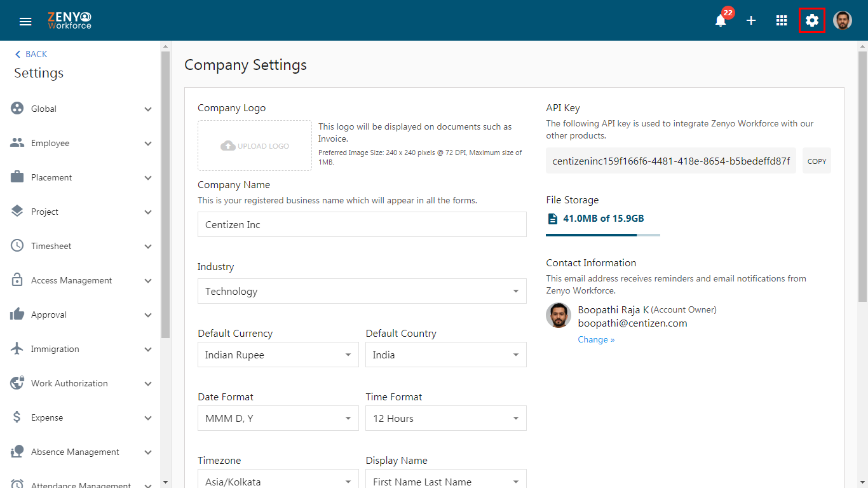Open the Default Currency dropdown
This screenshot has width=868, height=488.
(x=278, y=355)
